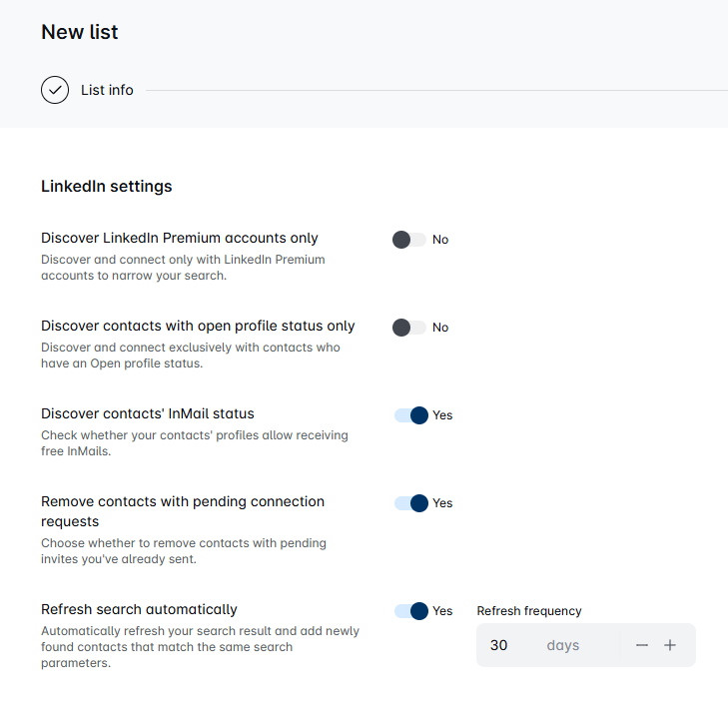Turn on open profile status only toggle
Viewport: 728px width, 724px height.
click(x=409, y=328)
